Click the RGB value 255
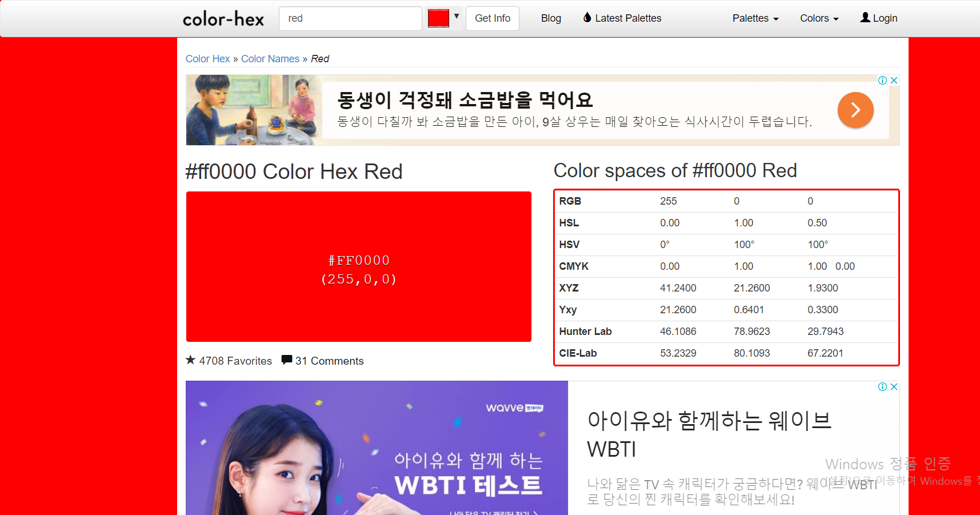980x515 pixels. point(669,201)
